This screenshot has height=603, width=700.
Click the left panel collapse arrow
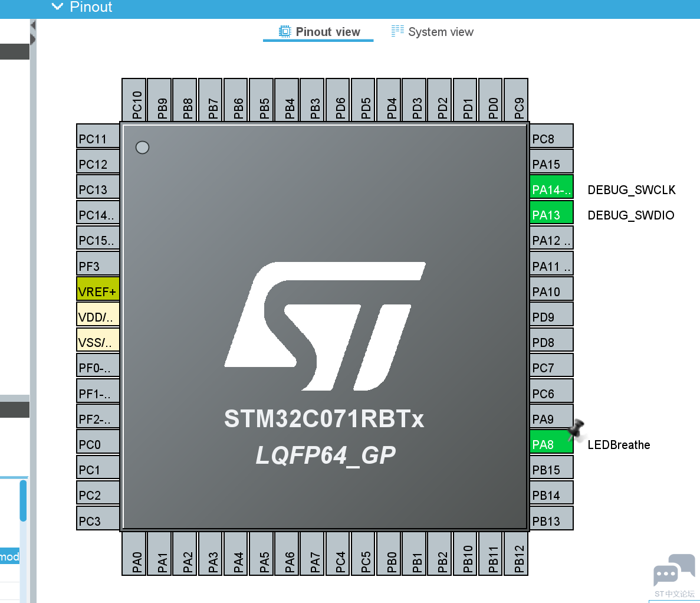[x=33, y=25]
